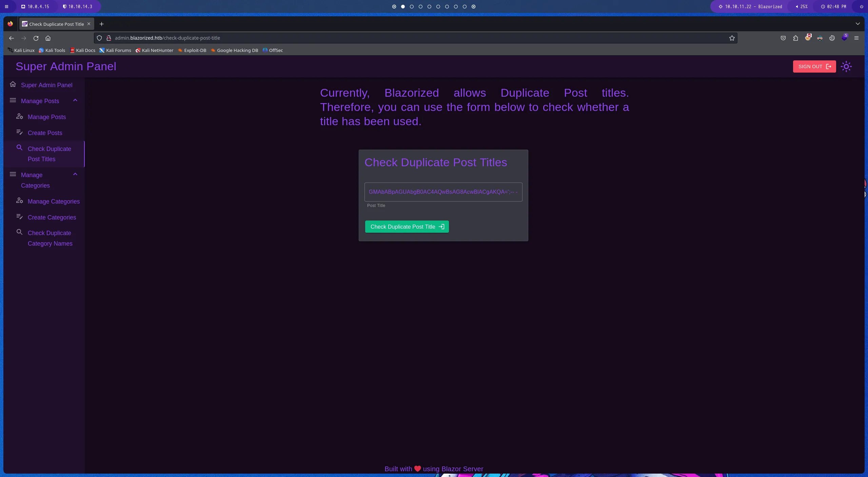Open Exploit-DB bookmark

tap(192, 50)
